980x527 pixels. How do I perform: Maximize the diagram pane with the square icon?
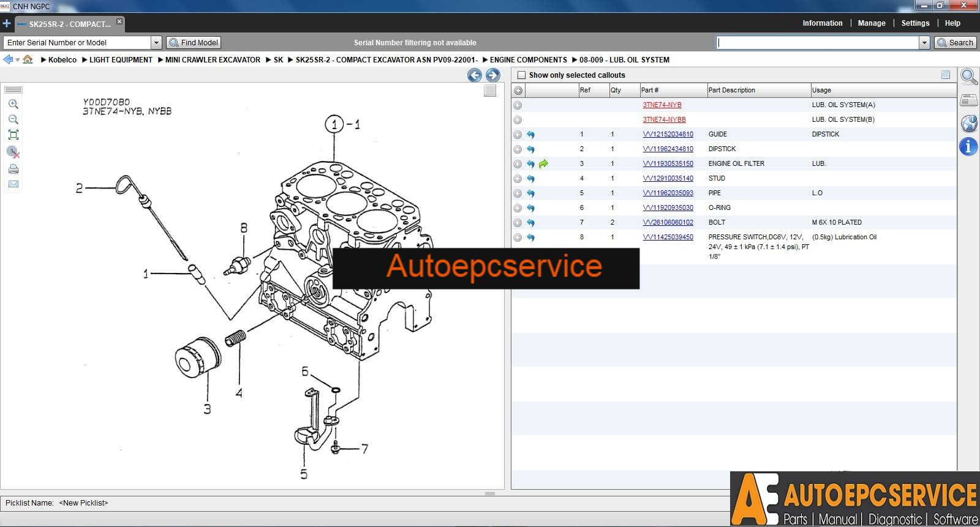coord(490,91)
